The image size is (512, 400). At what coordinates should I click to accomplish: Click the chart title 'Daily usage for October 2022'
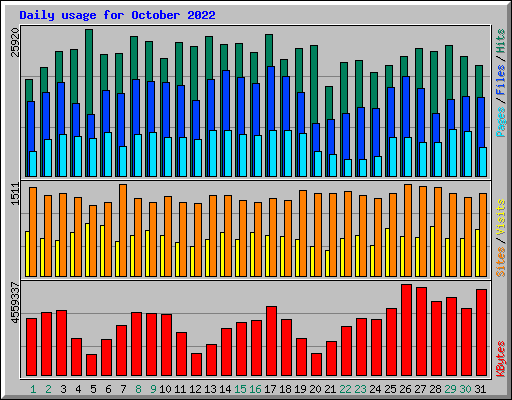117,15
